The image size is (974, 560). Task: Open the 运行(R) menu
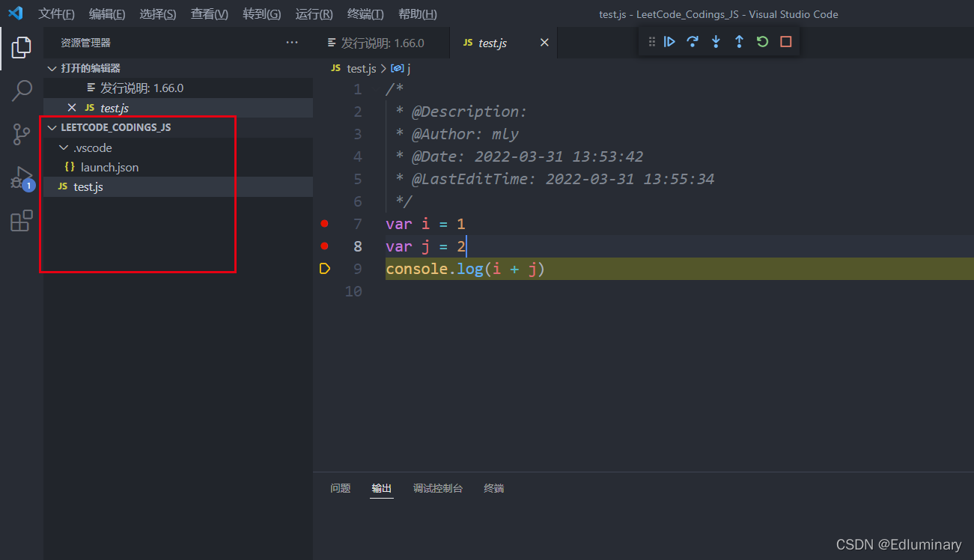click(x=314, y=14)
